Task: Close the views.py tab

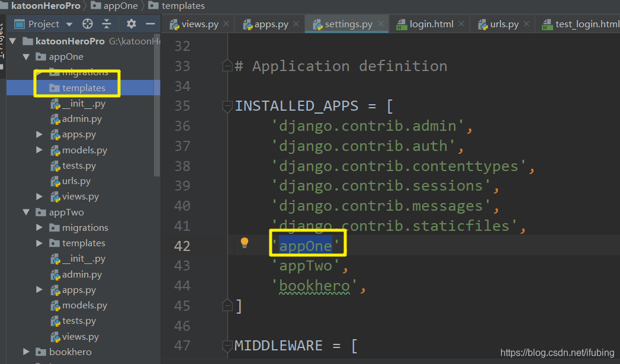Action: 226,24
